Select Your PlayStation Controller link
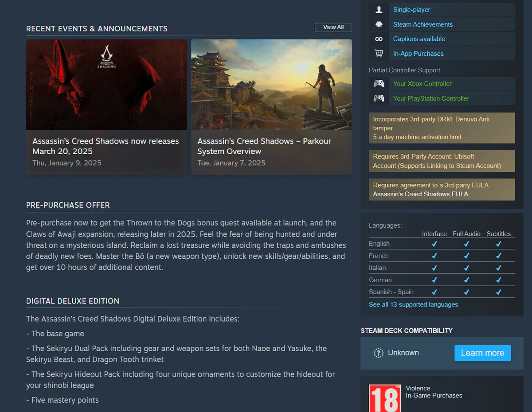This screenshot has height=412, width=532. pos(431,98)
